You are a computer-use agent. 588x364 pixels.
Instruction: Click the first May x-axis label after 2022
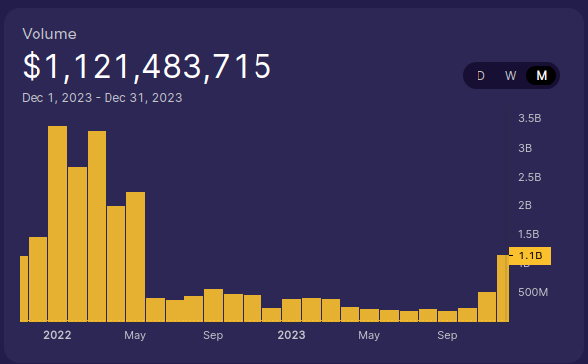pos(135,335)
